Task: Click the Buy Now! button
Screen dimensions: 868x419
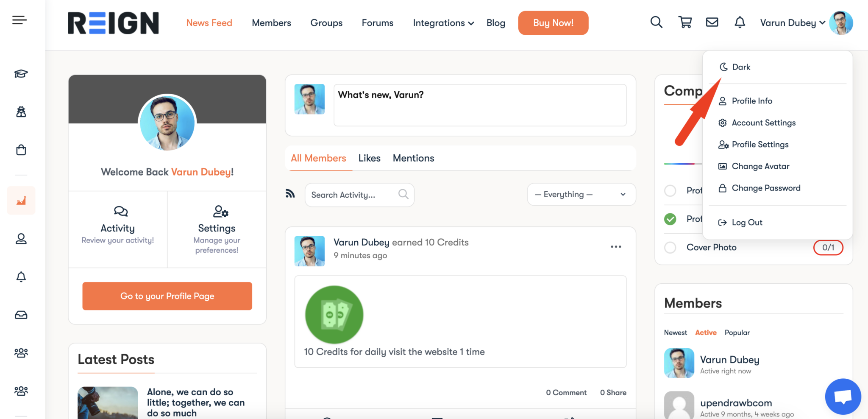Action: tap(553, 23)
